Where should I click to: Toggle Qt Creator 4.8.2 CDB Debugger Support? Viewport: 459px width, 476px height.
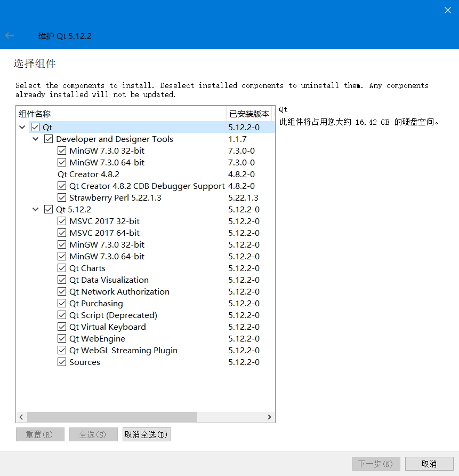(x=62, y=186)
